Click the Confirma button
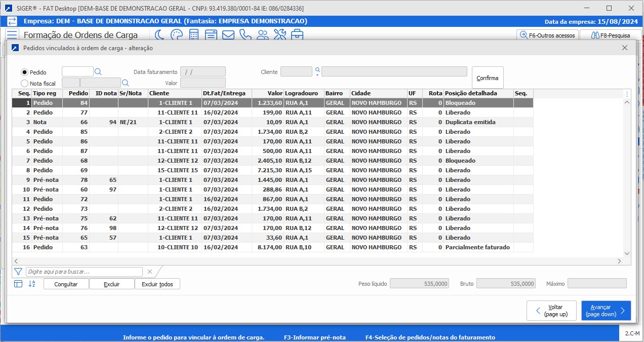The image size is (644, 342). 488,78
